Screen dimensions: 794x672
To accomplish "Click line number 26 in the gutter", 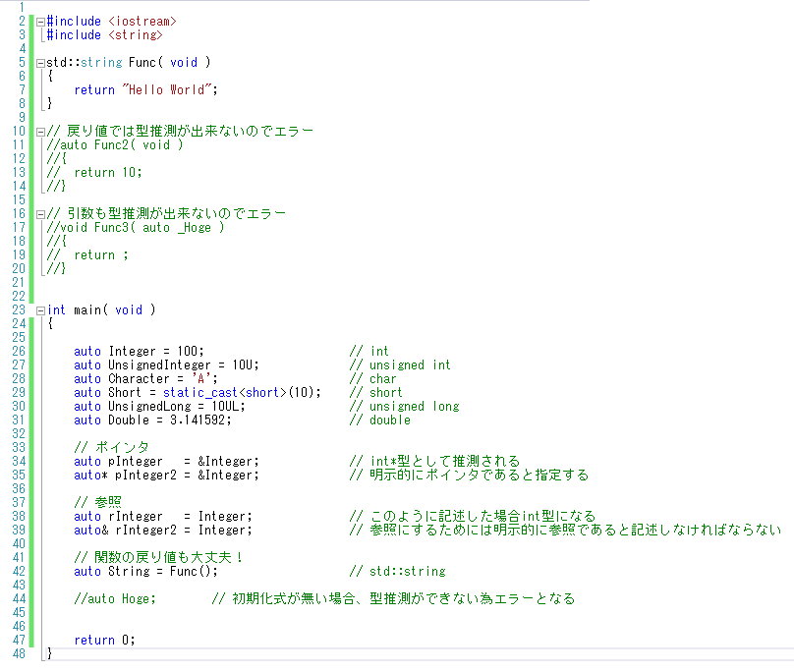I will point(19,351).
